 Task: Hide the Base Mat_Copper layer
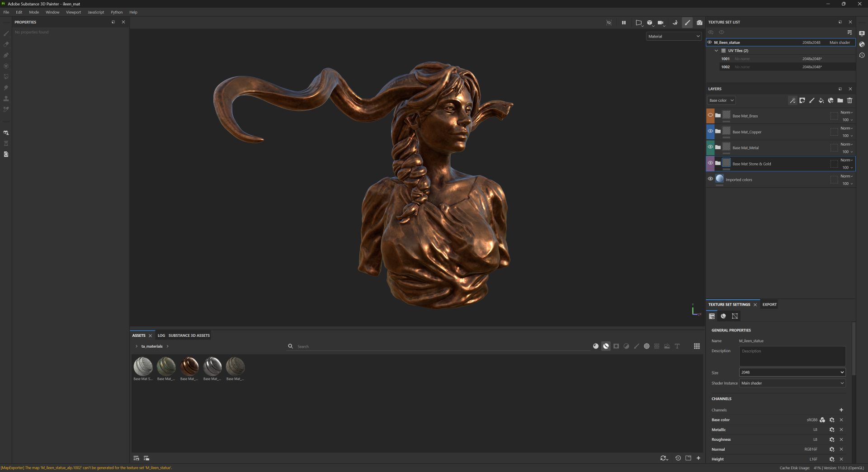tap(710, 131)
